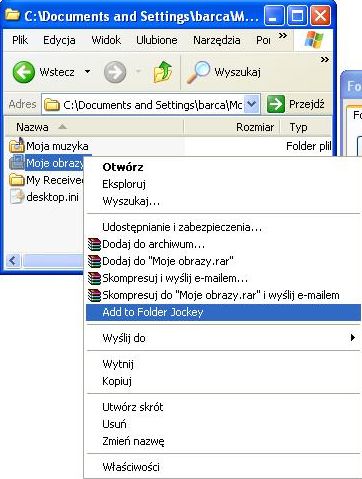Click the "Moja muzyka" file name
362x479 pixels.
click(x=57, y=146)
